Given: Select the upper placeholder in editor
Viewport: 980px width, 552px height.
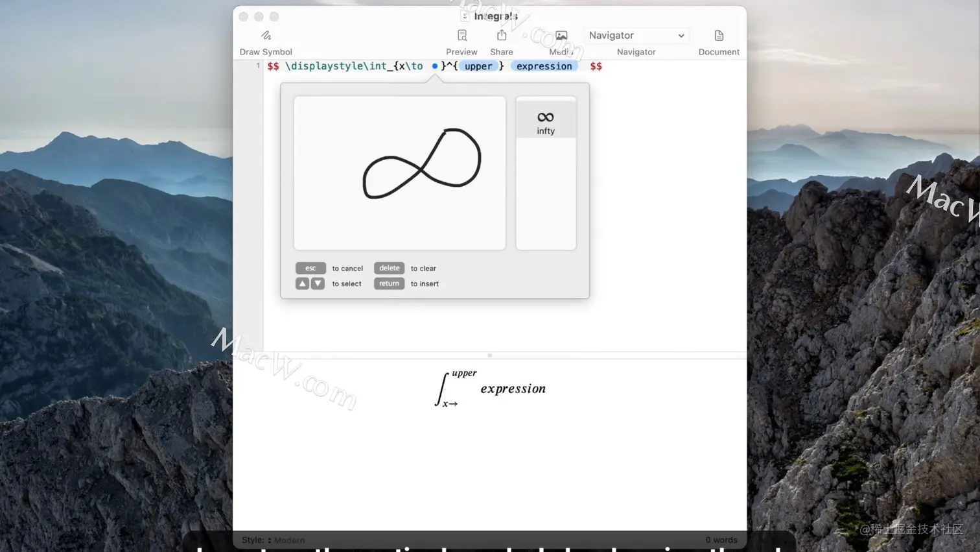Looking at the screenshot, I should click(x=478, y=66).
